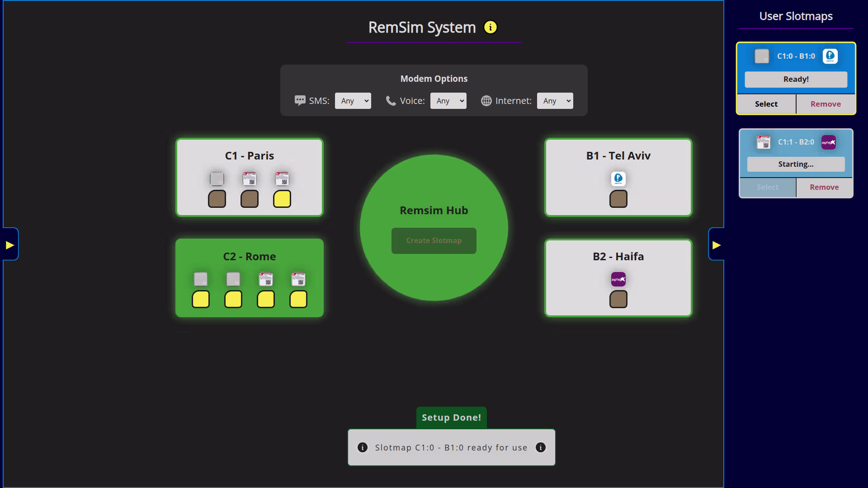
Task: Click the purple SIM operator icon in B2 - Haifa
Action: 618,279
